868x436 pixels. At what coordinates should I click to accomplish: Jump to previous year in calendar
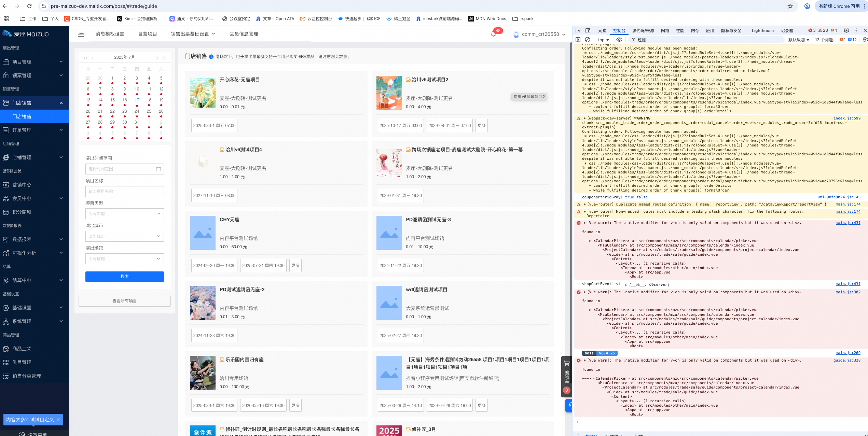pos(85,58)
